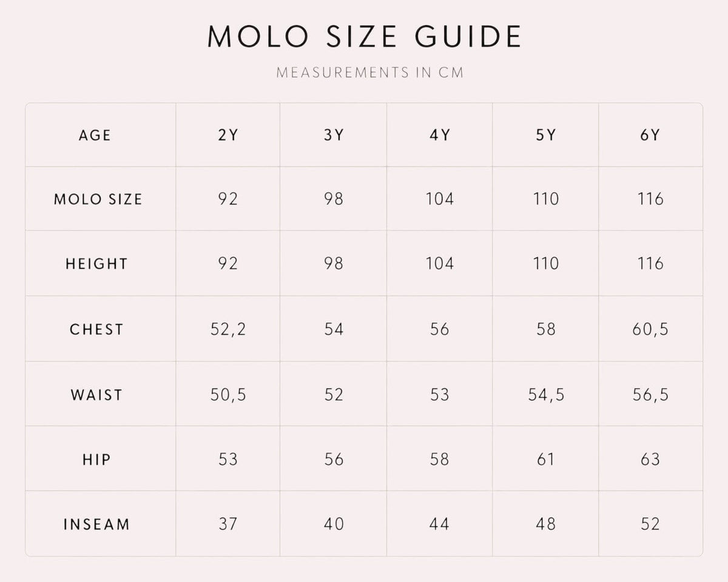Click the INSEAM row label

[x=97, y=524]
